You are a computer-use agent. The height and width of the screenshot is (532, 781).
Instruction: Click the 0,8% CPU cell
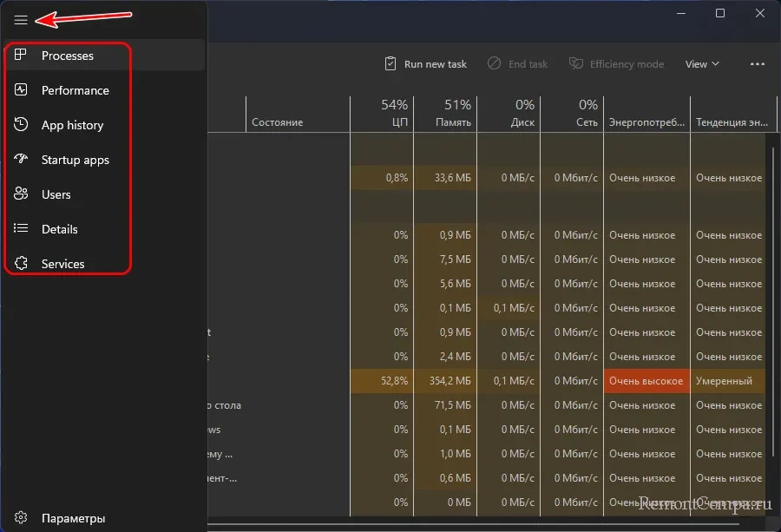point(382,178)
